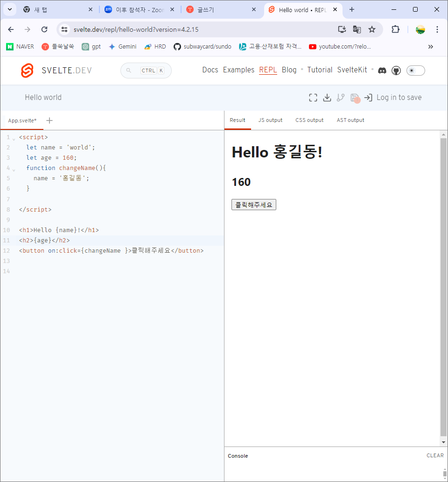This screenshot has width=448, height=482.
Task: Click the site information icon in address bar
Action: [x=64, y=29]
